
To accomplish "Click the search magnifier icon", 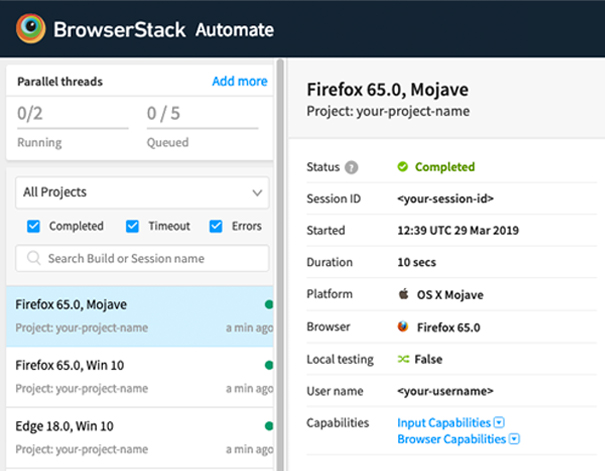I will (34, 258).
